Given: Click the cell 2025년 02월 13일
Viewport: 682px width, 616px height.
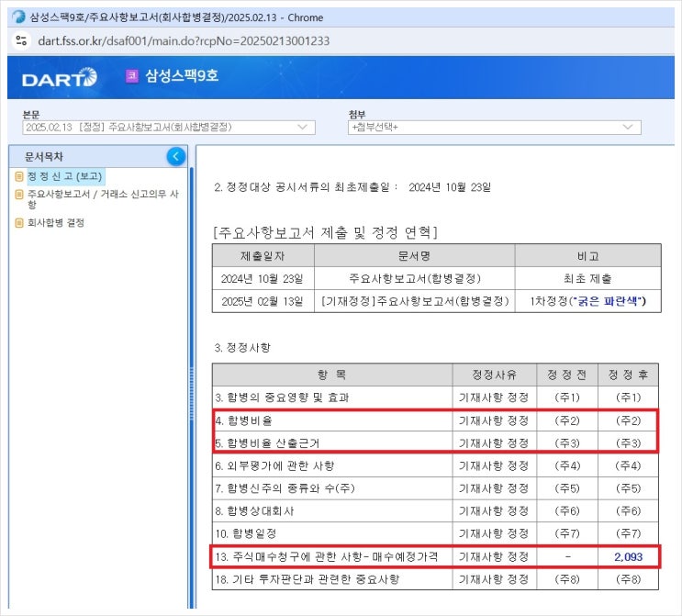Looking at the screenshot, I should [x=263, y=301].
